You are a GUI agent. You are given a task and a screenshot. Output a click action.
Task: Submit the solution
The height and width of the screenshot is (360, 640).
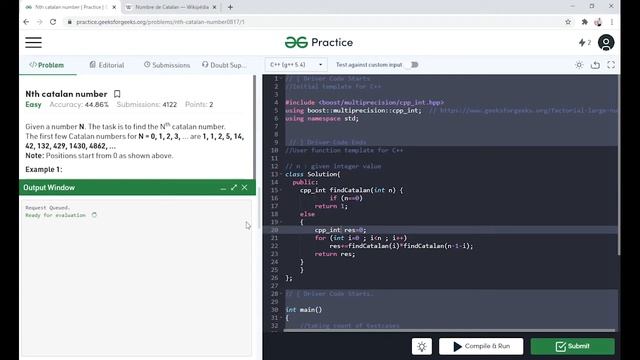click(x=573, y=347)
